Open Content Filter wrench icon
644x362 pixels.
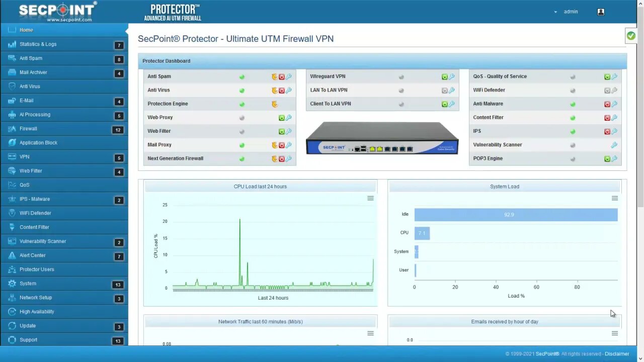tap(614, 118)
